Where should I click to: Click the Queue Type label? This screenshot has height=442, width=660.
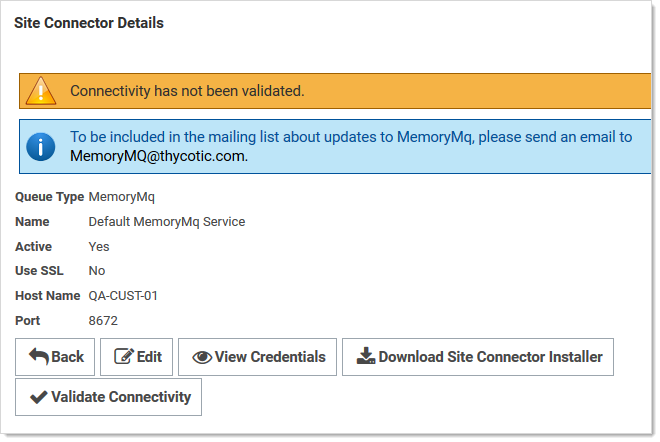[49, 197]
